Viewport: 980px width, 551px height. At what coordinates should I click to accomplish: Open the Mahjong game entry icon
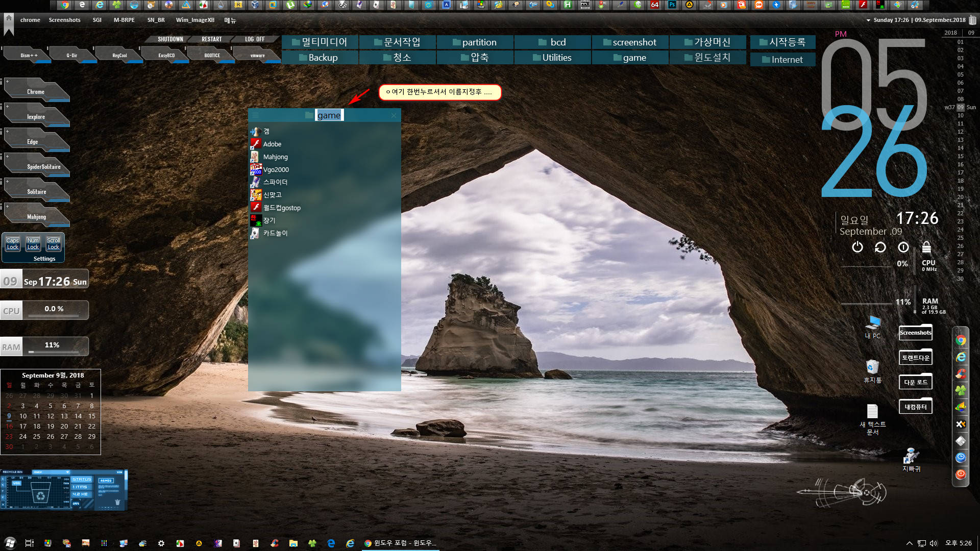[255, 157]
